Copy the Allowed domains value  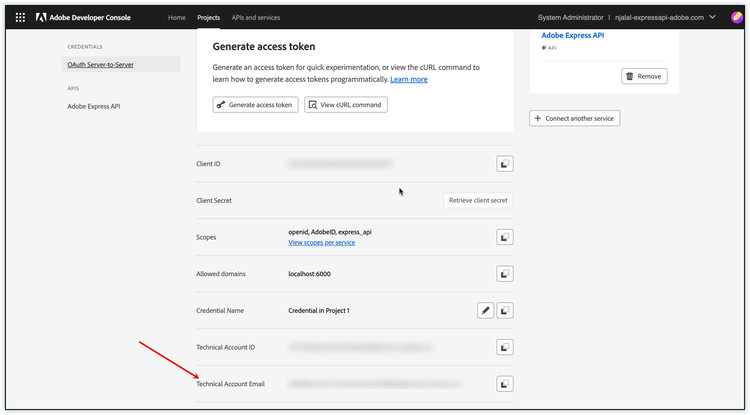tap(505, 274)
